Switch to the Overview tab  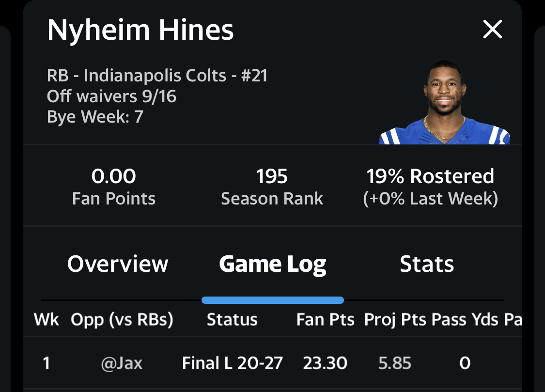[x=118, y=264]
